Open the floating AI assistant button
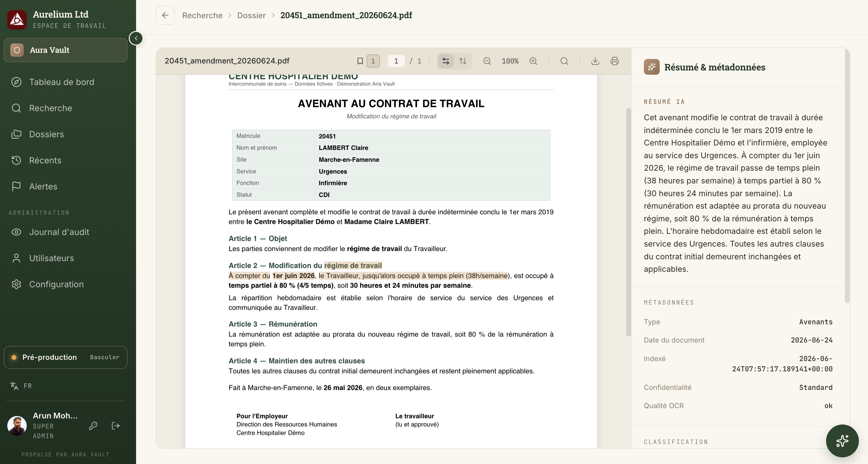Screen dimensions: 868x464 (842, 440)
